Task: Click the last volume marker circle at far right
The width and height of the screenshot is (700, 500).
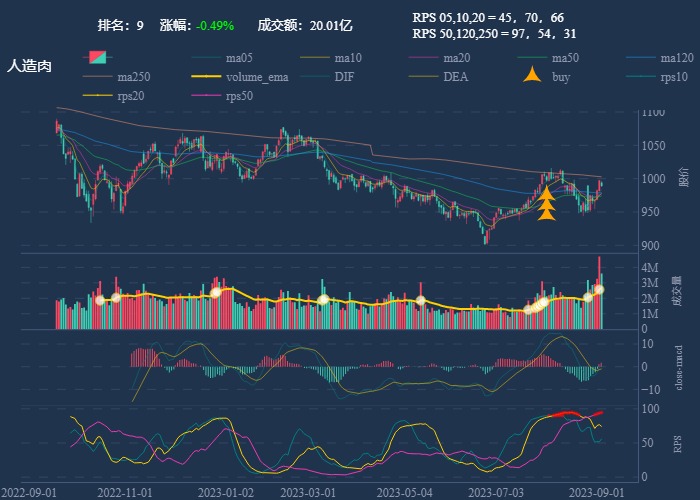Action: pos(599,289)
